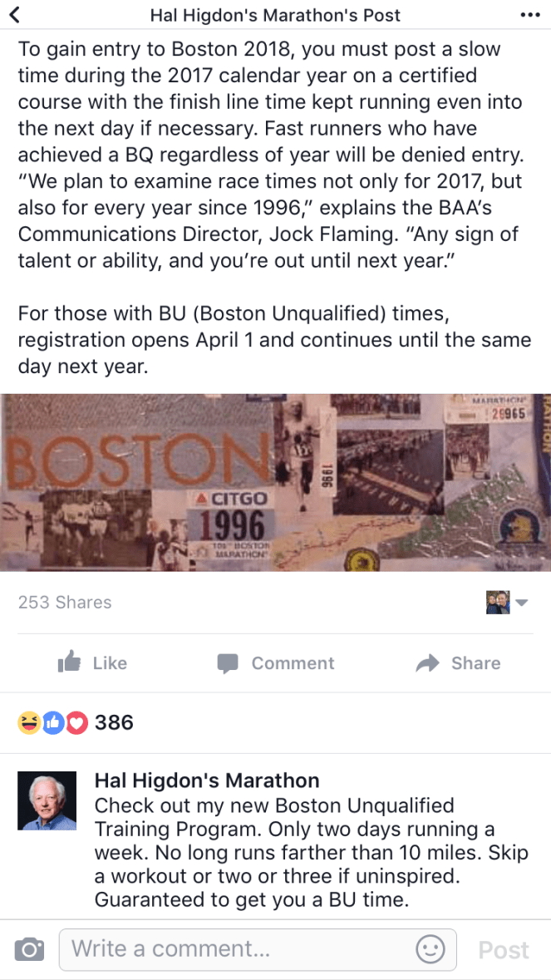View the 253 Shares list
This screenshot has width=551, height=980.
coord(65,603)
